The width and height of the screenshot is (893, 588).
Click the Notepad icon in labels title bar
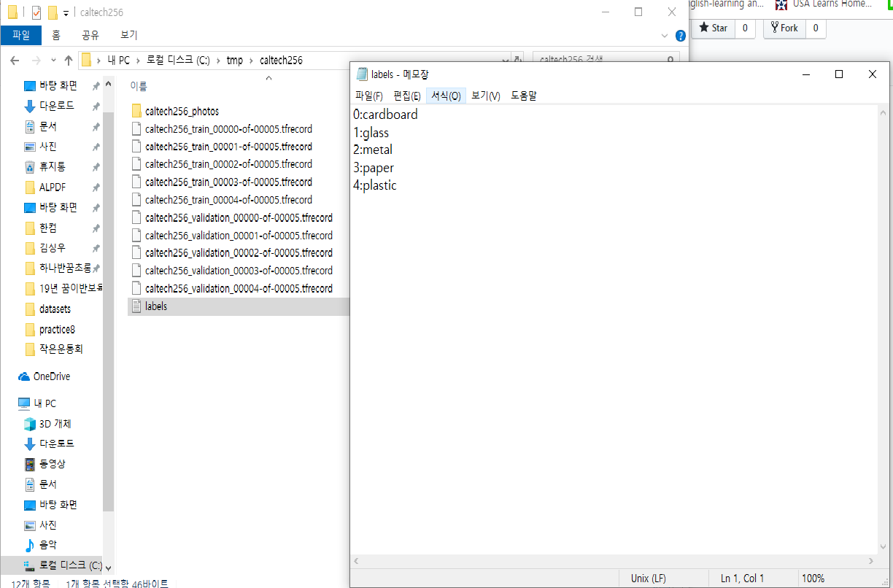pyautogui.click(x=362, y=74)
